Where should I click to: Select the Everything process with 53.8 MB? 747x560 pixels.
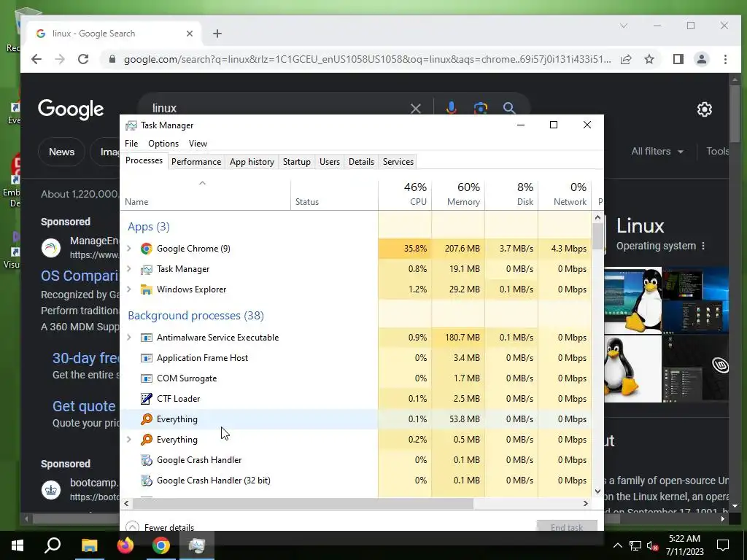[x=355, y=419]
